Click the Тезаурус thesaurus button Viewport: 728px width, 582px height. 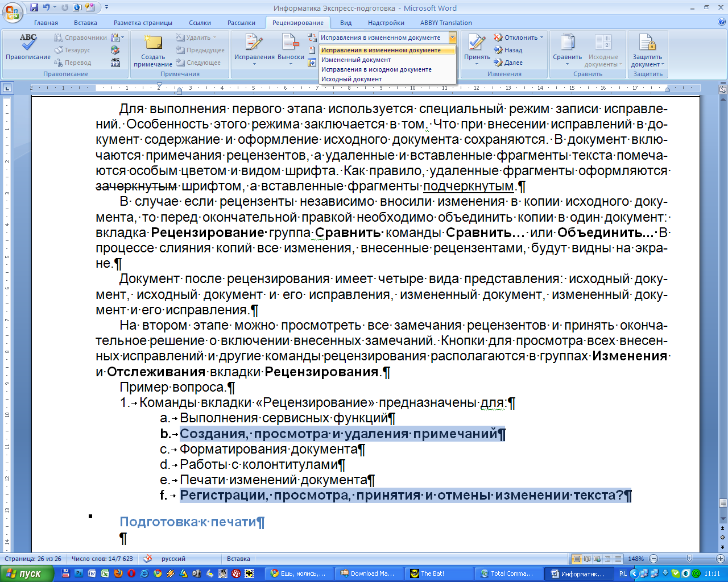72,50
